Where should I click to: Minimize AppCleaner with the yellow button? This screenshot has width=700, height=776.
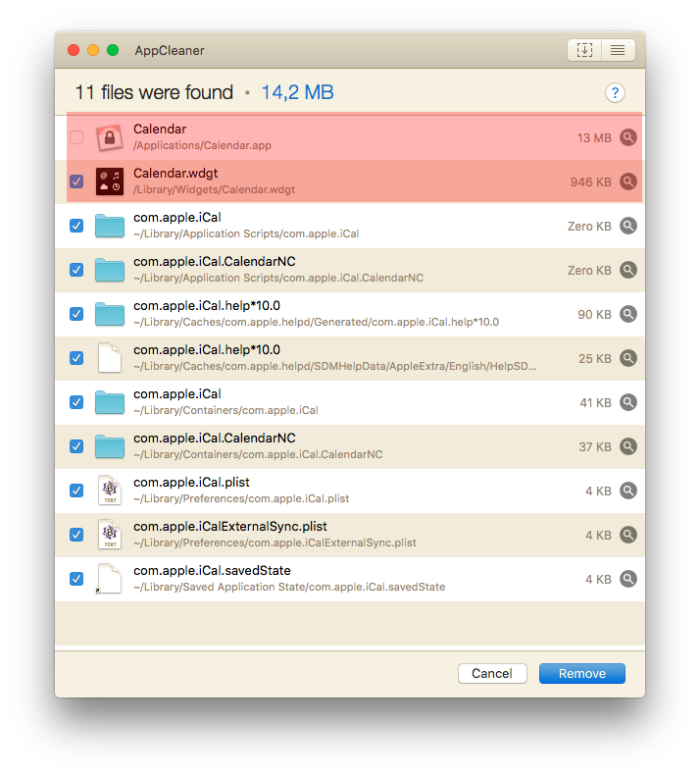(93, 50)
